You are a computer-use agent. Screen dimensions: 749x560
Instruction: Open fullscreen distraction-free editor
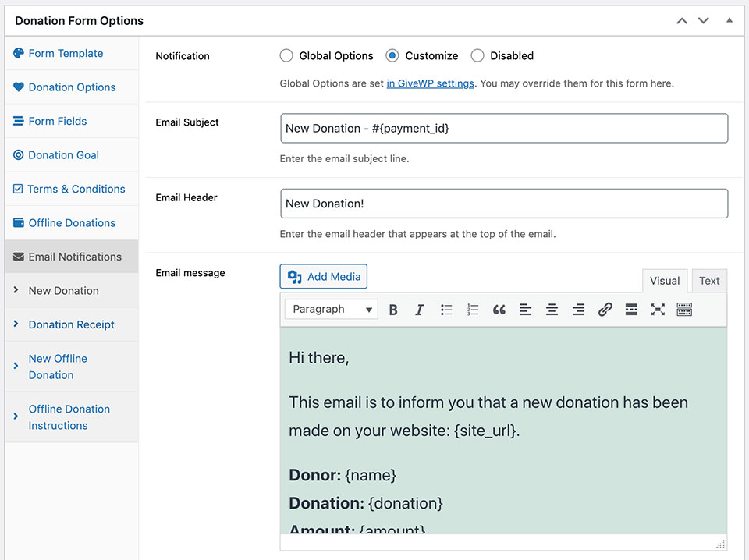click(x=658, y=310)
